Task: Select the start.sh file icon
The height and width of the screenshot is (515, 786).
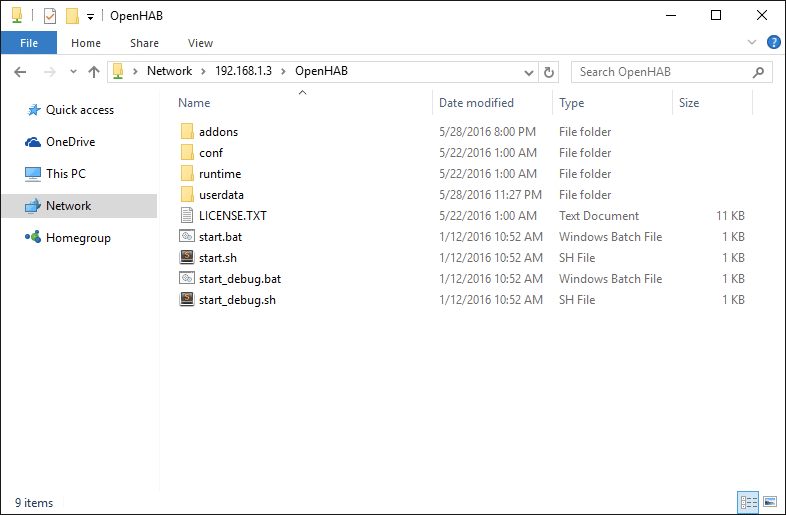Action: point(187,257)
